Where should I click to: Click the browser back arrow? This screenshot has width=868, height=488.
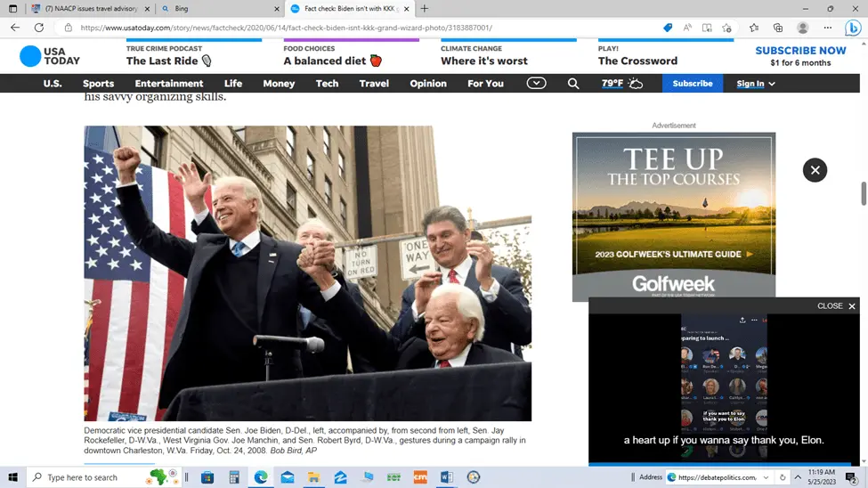pyautogui.click(x=15, y=28)
